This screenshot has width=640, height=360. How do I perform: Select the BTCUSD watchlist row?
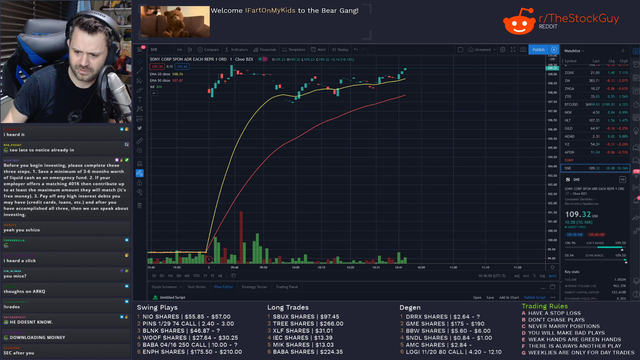tap(596, 104)
